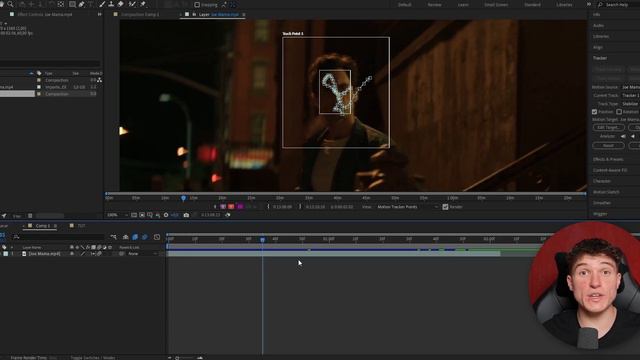The image size is (640, 360).
Task: Click the red Set Out Point button
Action: point(231,207)
